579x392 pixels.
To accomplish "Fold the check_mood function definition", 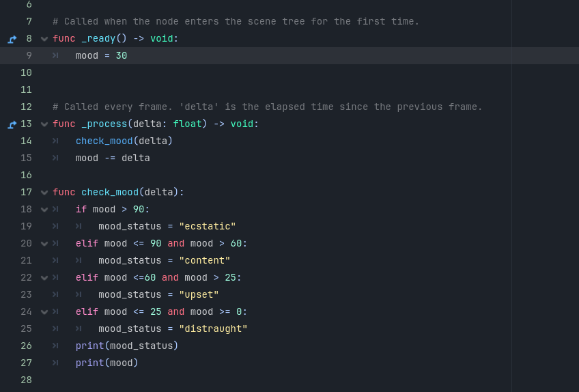I will click(44, 193).
